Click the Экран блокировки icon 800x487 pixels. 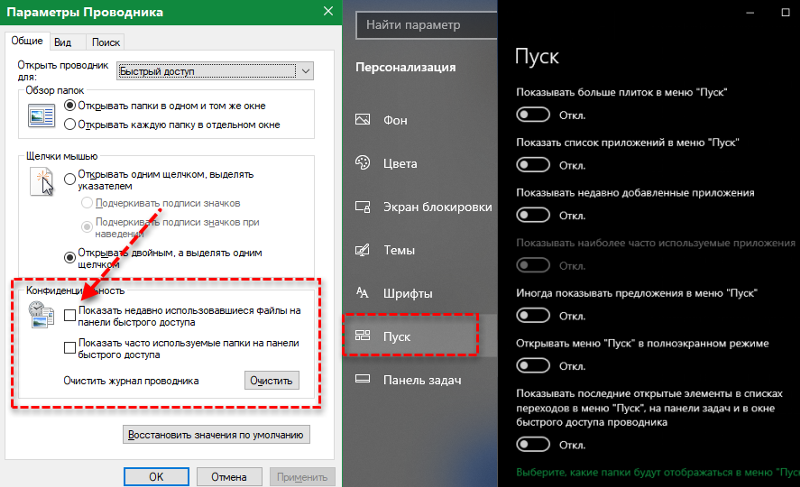pyautogui.click(x=362, y=207)
